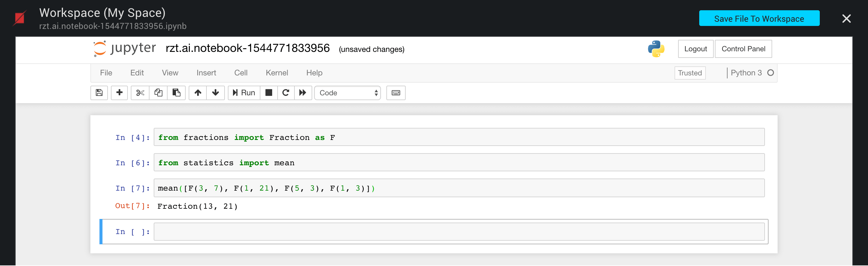Paste cells below icon
This screenshot has width=868, height=266.
point(176,93)
